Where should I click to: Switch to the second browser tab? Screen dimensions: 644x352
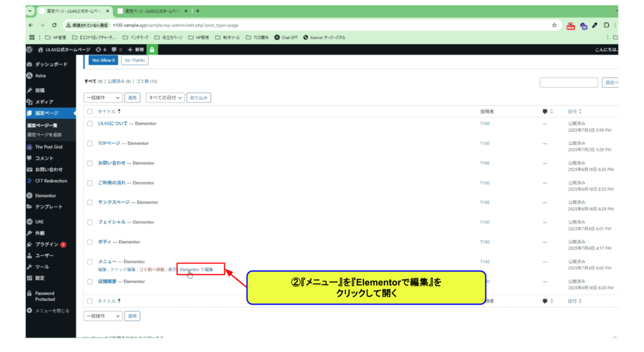point(151,11)
